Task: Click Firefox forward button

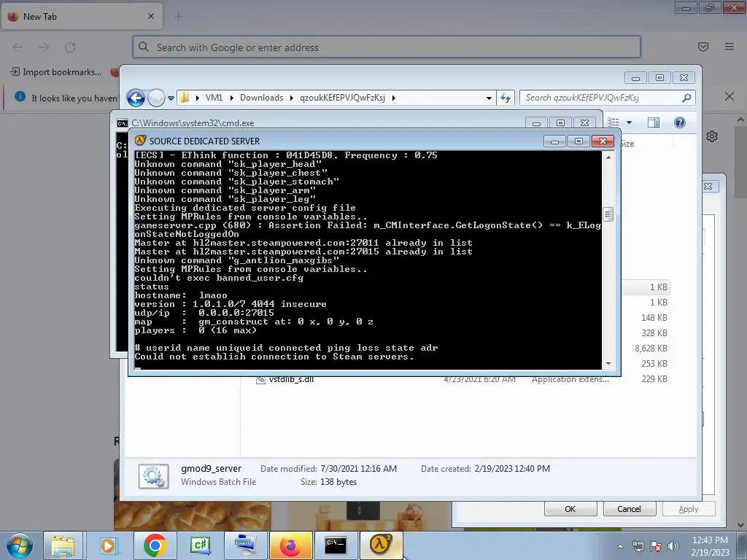Action: click(44, 47)
